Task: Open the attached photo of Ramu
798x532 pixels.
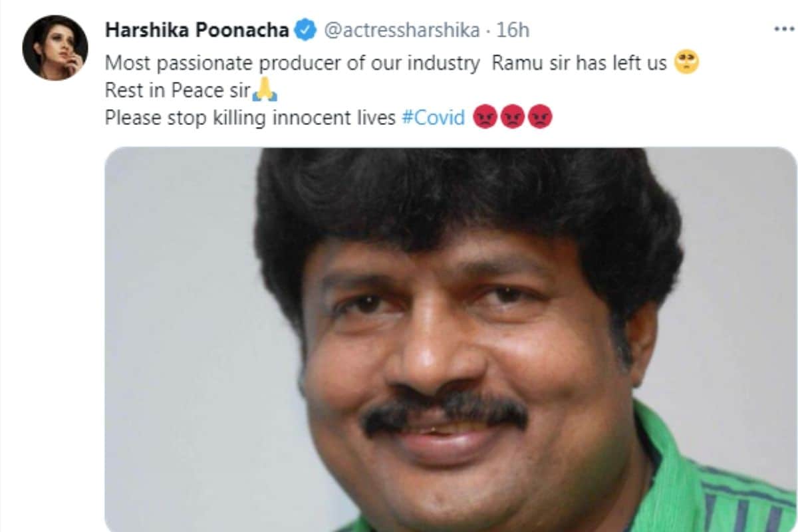Action: coord(451,339)
